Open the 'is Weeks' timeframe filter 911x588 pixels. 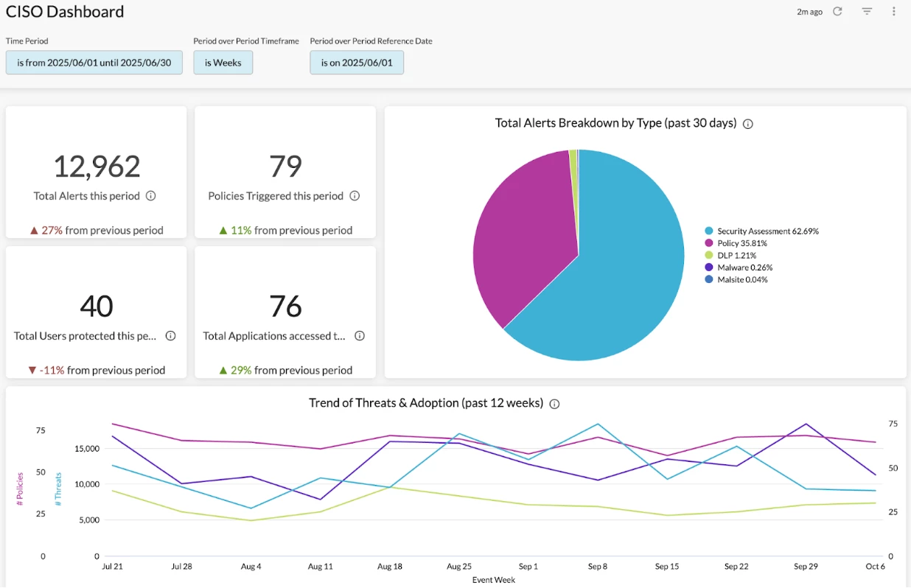pyautogui.click(x=223, y=63)
